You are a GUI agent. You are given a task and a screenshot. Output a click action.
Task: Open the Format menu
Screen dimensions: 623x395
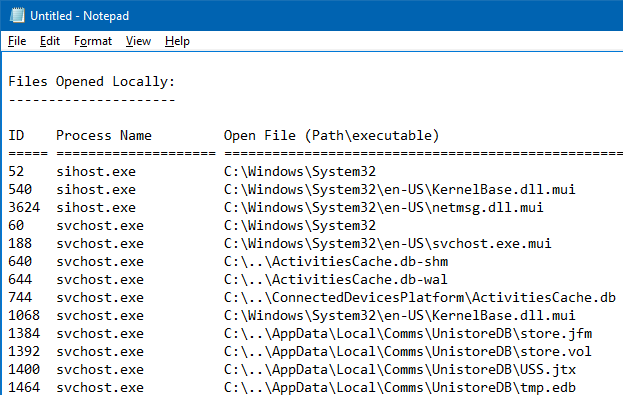tap(93, 41)
